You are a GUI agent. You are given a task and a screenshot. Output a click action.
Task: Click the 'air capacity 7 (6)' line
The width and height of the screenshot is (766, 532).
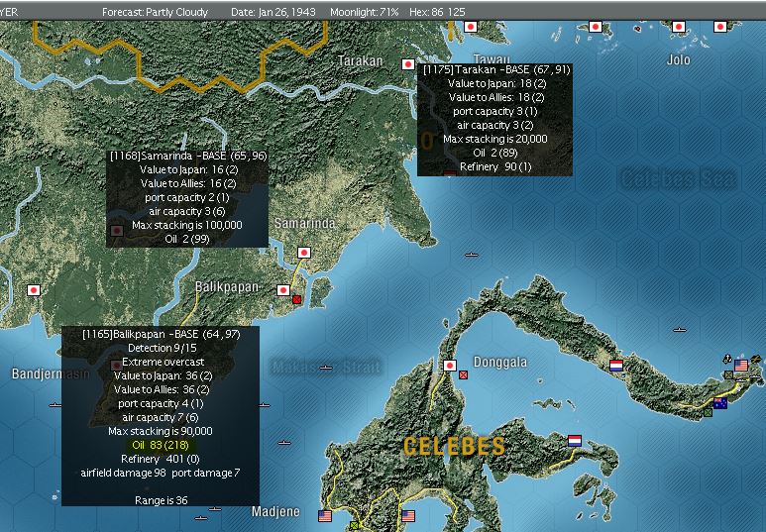click(161, 417)
